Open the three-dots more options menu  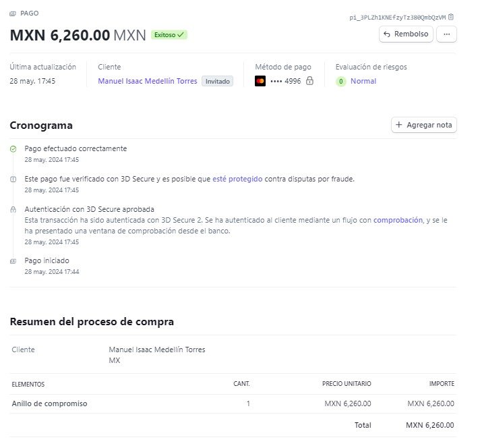point(446,34)
